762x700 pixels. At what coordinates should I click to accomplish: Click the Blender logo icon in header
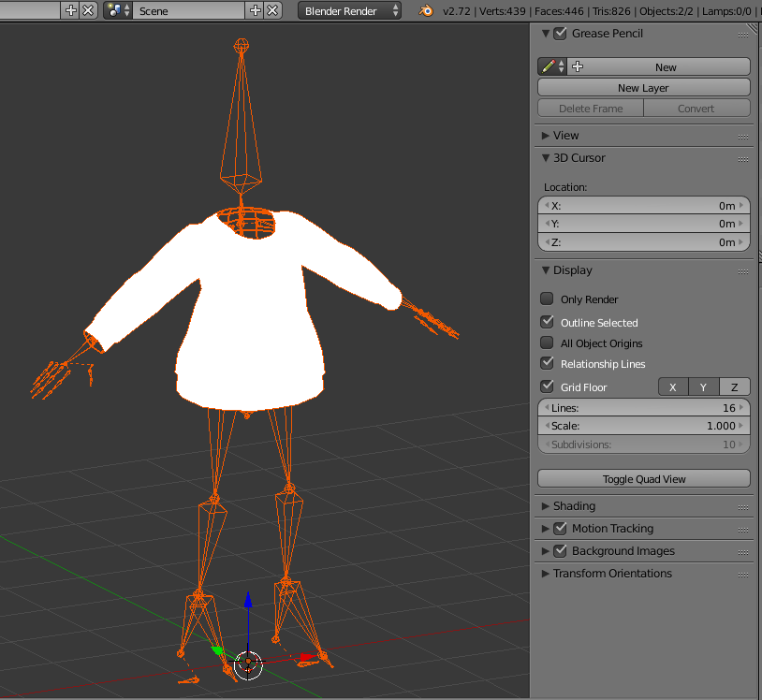tap(426, 10)
